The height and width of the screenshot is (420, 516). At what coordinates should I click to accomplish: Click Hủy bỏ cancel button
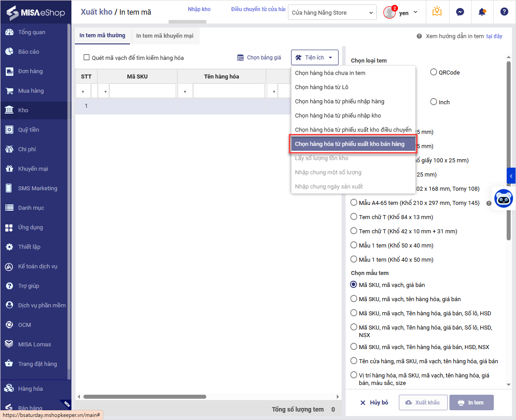coord(374,403)
